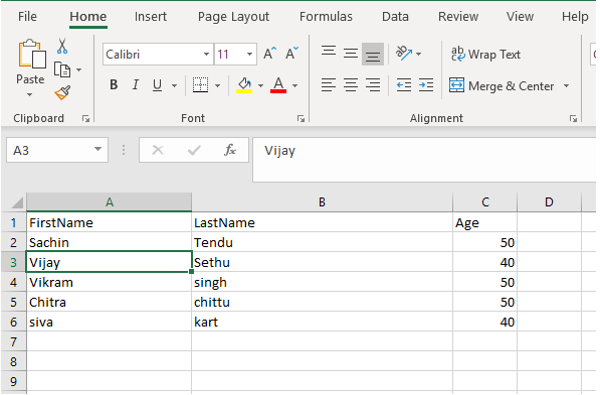Switch to the Page Layout tab
The width and height of the screenshot is (600, 395).
coord(233,17)
